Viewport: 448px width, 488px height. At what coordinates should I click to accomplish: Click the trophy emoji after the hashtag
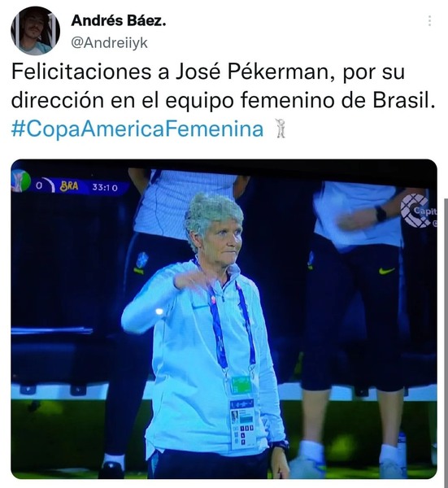click(x=281, y=129)
